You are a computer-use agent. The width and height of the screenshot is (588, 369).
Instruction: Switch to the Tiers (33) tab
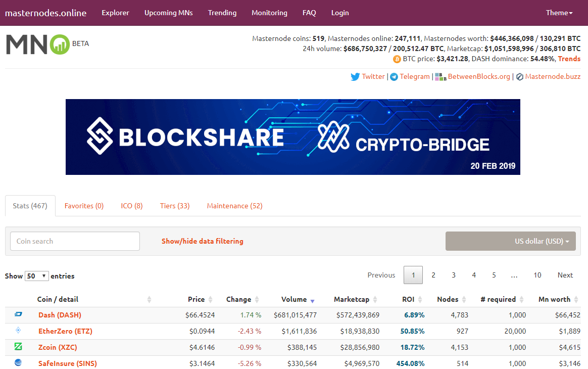click(175, 206)
